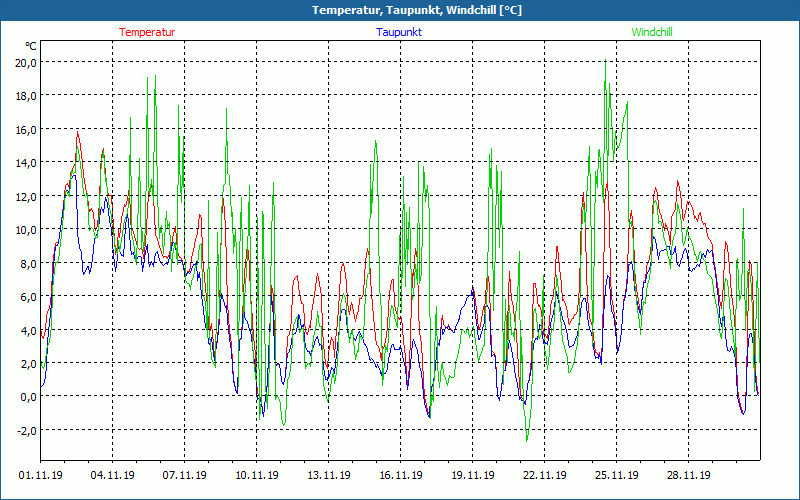The height and width of the screenshot is (500, 800).
Task: Click the 8,0 y-axis value
Action: pyautogui.click(x=29, y=263)
